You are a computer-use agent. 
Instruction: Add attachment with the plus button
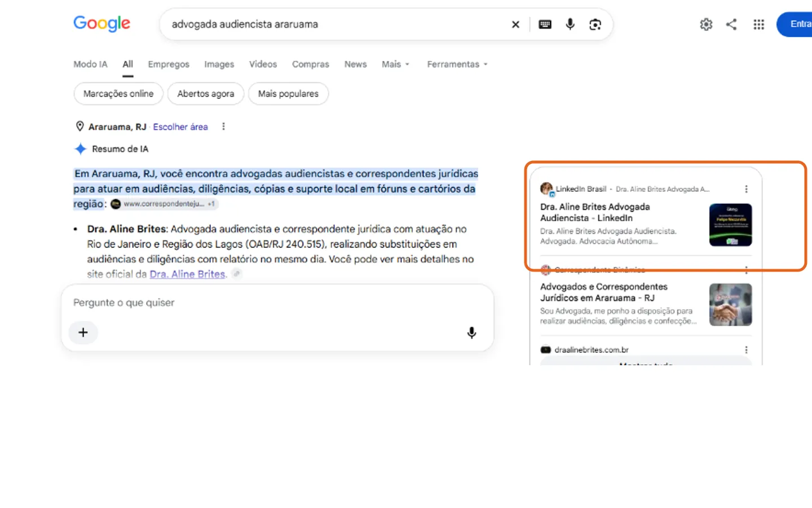point(83,332)
